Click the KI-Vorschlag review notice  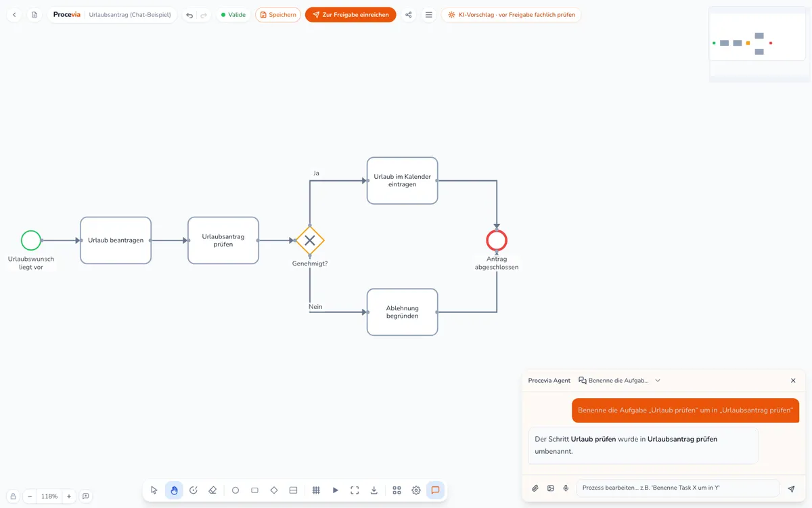[512, 15]
